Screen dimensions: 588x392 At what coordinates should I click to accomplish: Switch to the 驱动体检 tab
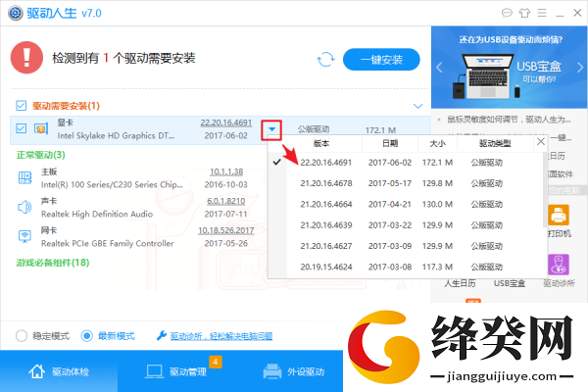[x=59, y=371]
